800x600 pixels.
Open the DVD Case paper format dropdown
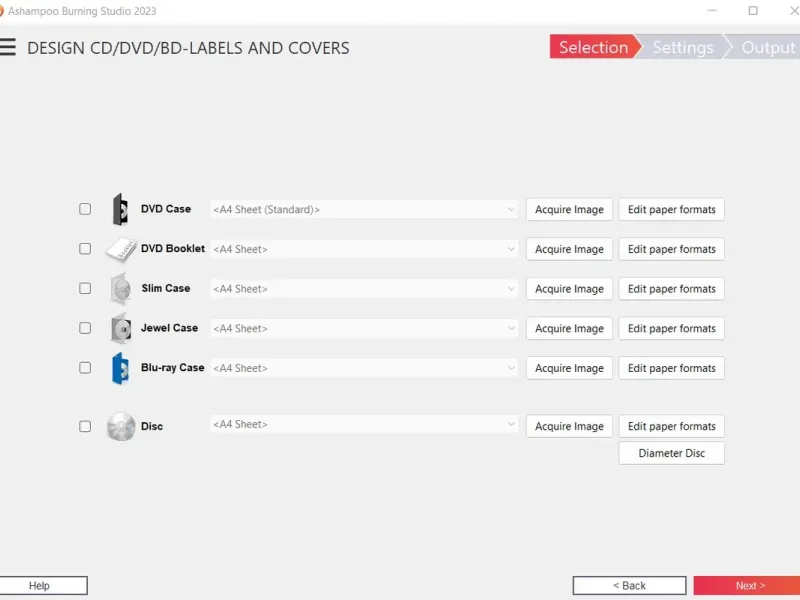click(364, 210)
